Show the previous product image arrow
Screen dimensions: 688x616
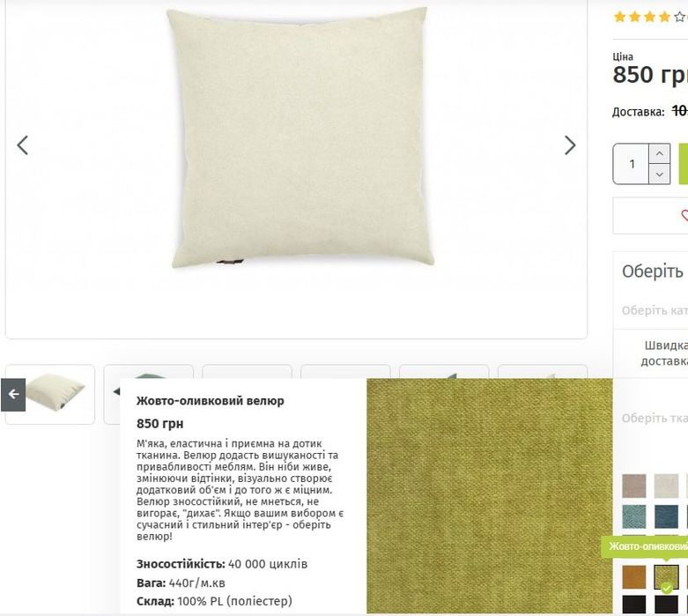pyautogui.click(x=22, y=145)
